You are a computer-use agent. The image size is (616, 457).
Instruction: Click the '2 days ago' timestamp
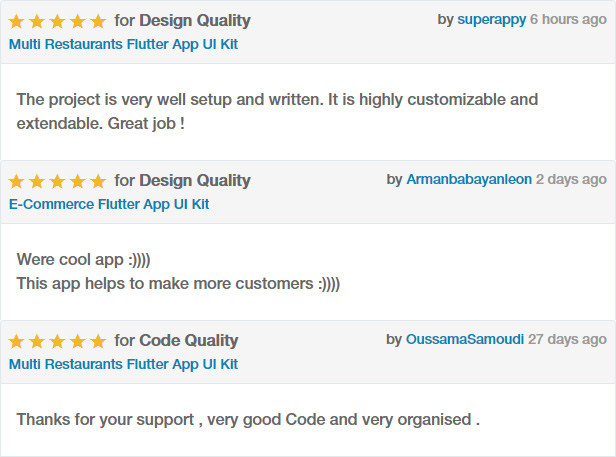pos(571,180)
